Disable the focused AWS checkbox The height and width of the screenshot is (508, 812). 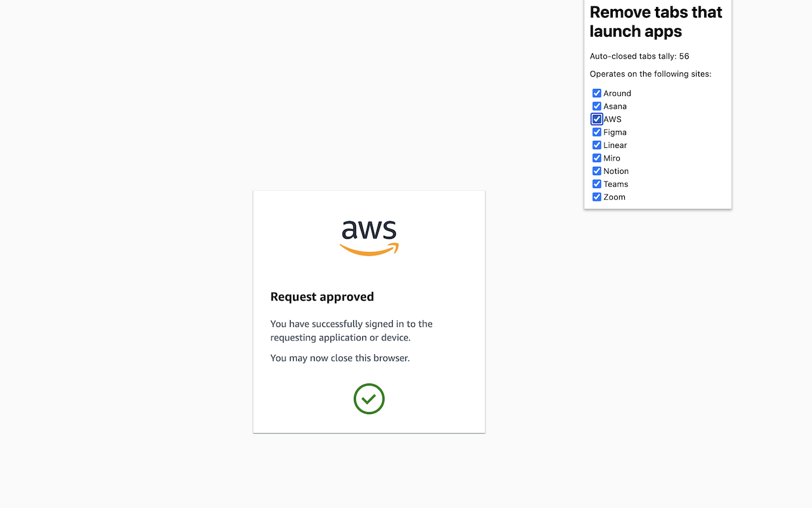click(x=597, y=119)
